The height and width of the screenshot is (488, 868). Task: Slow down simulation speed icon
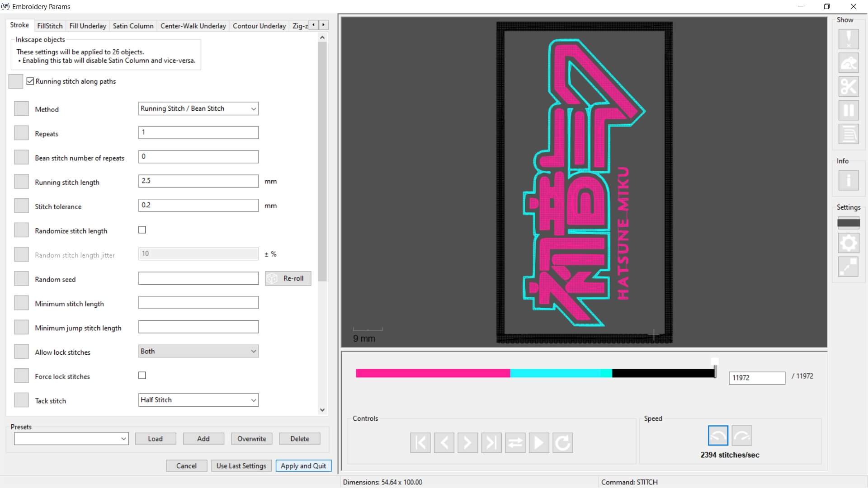tap(718, 436)
